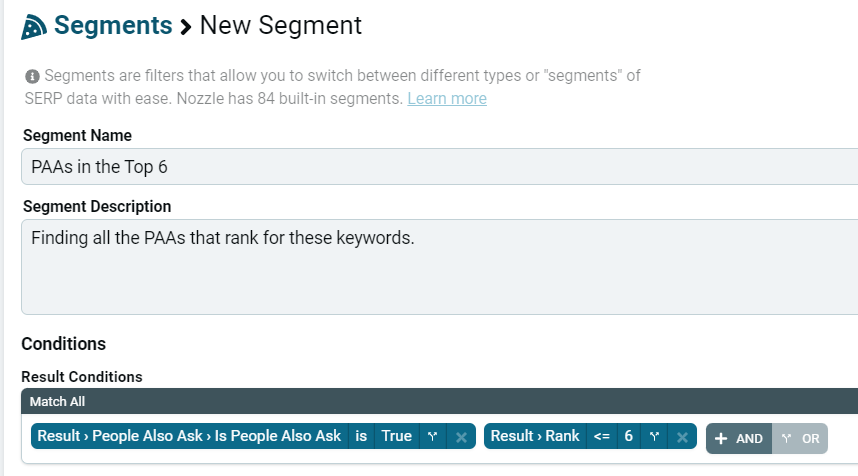
Task: Focus the Segment Description text area
Action: point(439,267)
